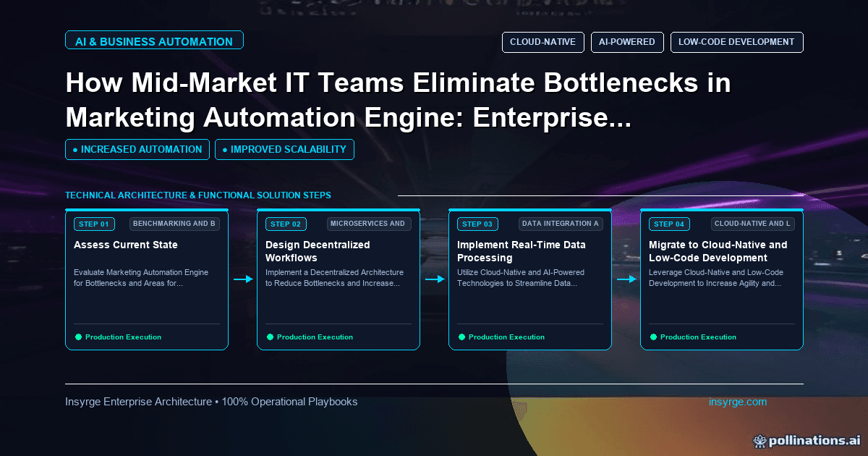
Task: Open the Migrate to Cloud-Native and Low-Code title
Action: tap(718, 251)
